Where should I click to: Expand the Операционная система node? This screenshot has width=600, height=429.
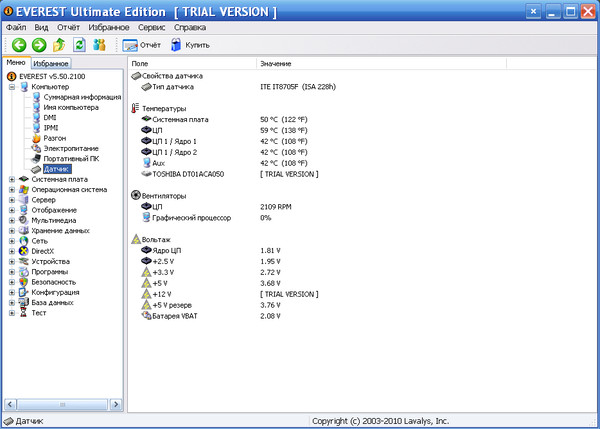click(12, 189)
